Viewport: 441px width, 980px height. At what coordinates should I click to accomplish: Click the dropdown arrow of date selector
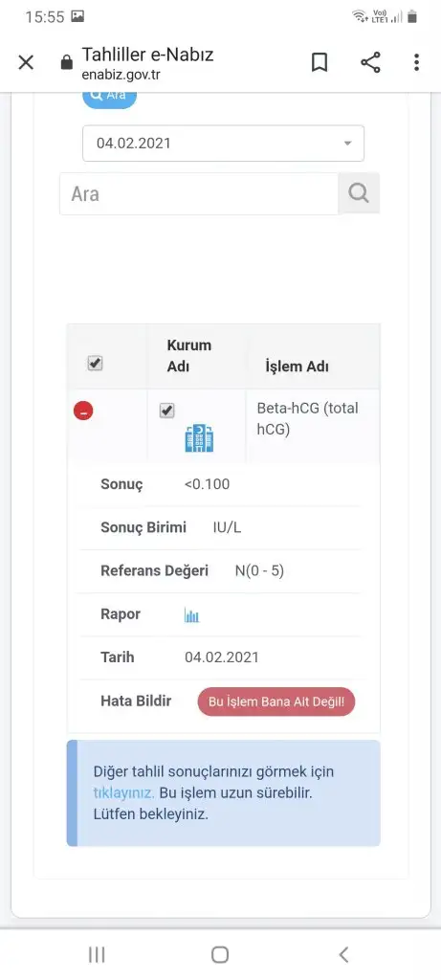coord(348,144)
